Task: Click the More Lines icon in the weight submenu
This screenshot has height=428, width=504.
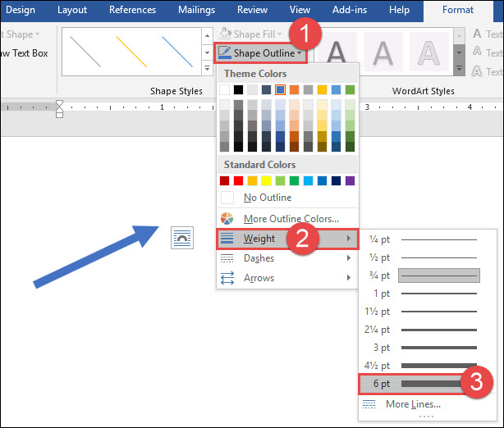Action: (369, 404)
